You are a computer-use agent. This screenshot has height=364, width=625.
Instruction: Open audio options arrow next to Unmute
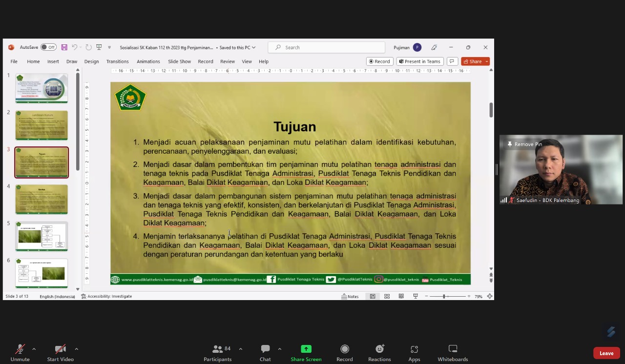click(x=34, y=349)
